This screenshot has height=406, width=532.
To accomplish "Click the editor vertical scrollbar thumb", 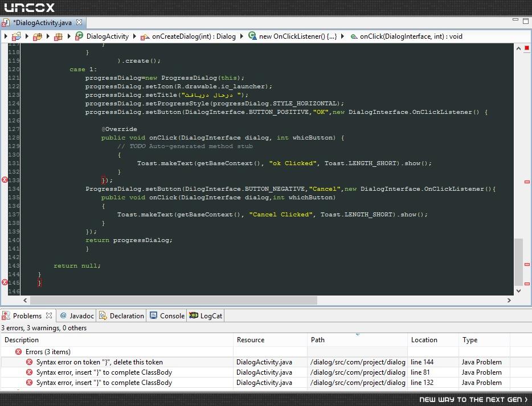I will pos(518,262).
